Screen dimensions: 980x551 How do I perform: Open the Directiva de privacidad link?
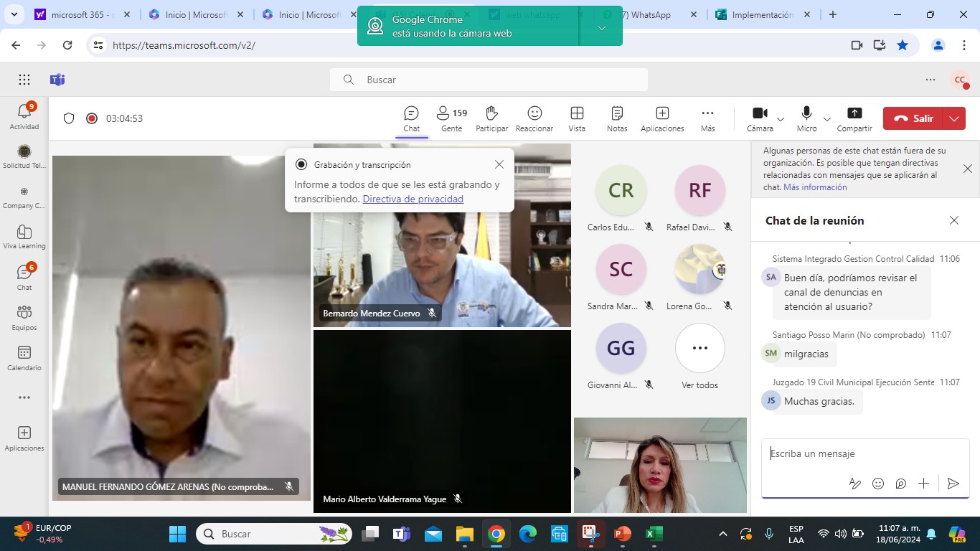pos(413,199)
